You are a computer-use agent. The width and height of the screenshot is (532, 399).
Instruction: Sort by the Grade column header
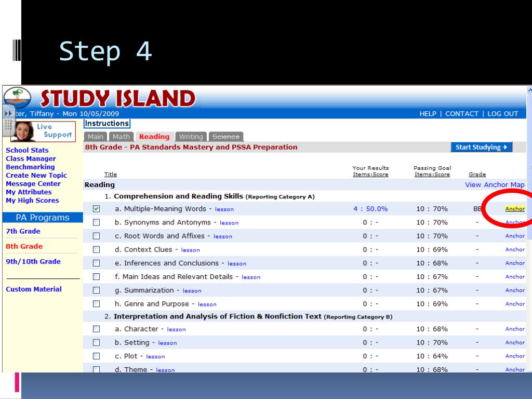tap(477, 175)
